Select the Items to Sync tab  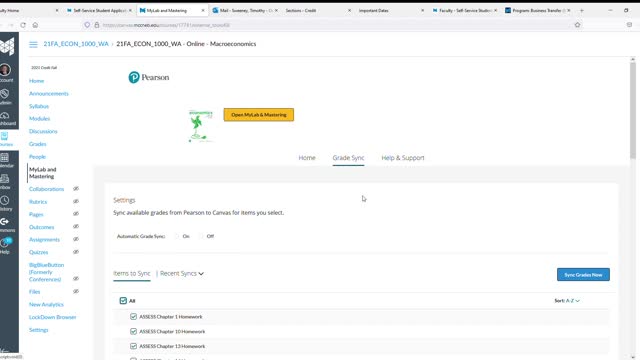(132, 273)
